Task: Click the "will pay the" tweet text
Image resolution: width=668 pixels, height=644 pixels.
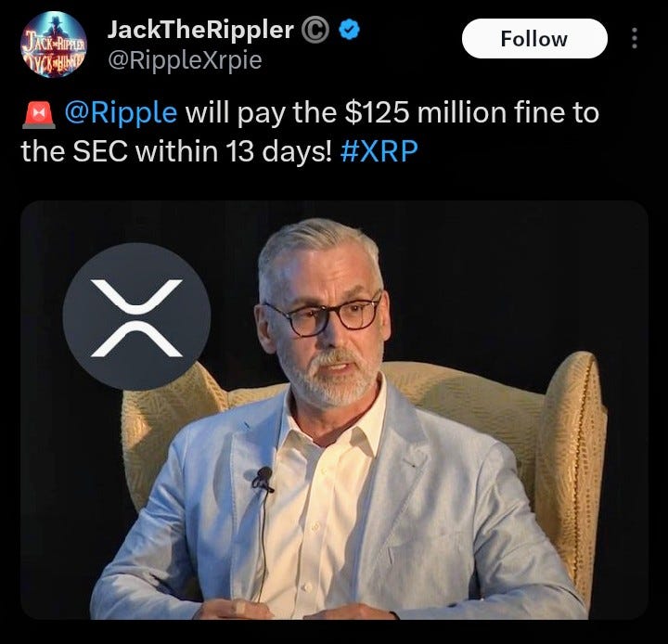Action: pos(261,113)
